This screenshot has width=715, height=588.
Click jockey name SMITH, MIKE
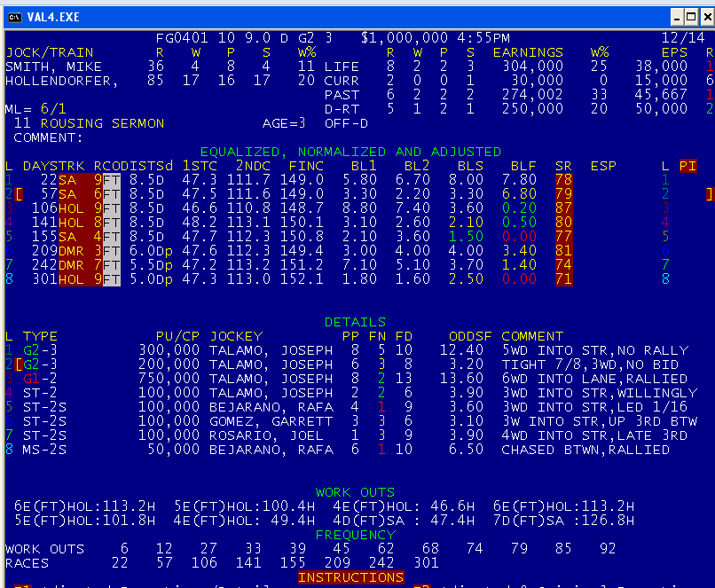(x=53, y=67)
